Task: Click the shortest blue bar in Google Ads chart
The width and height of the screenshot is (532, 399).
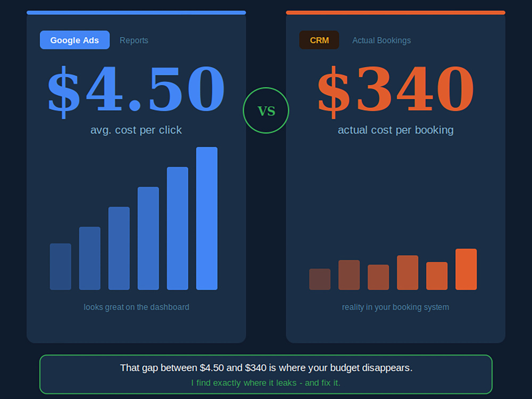Action: (61, 267)
